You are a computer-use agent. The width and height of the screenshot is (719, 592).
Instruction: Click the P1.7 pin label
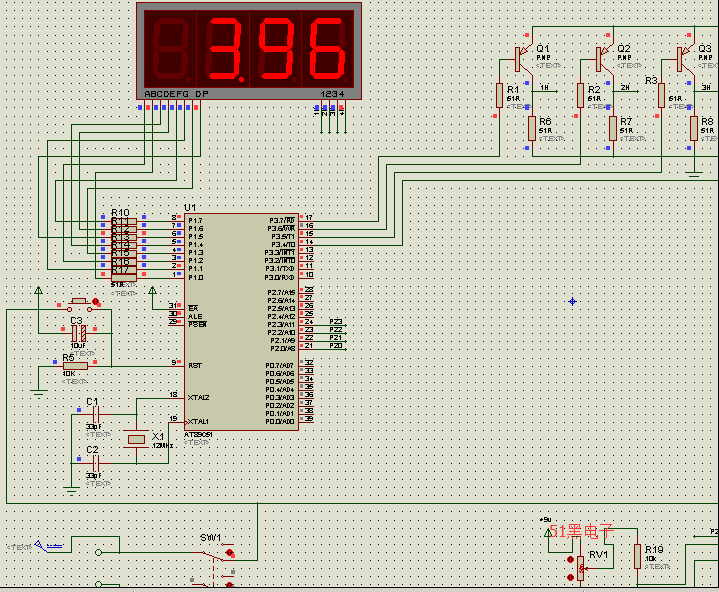point(195,221)
